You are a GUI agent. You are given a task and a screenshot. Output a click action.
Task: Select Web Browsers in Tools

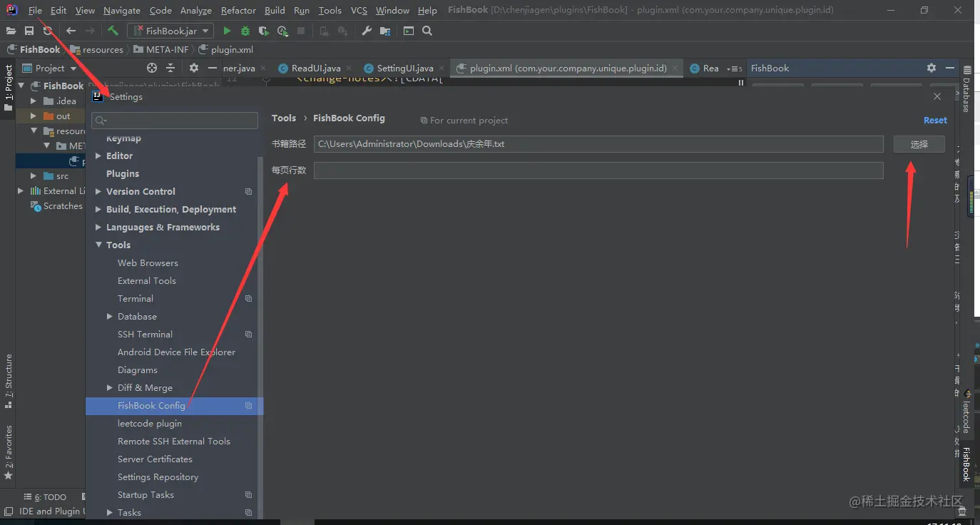148,262
